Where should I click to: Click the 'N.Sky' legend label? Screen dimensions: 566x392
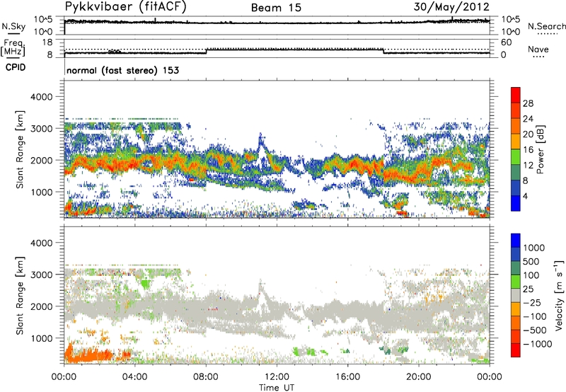[13, 26]
